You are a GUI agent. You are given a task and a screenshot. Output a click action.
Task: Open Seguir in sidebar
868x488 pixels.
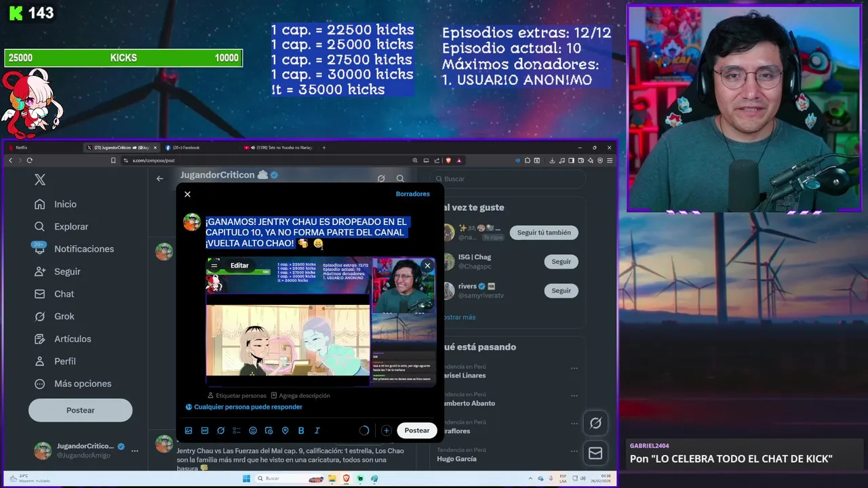pos(58,271)
